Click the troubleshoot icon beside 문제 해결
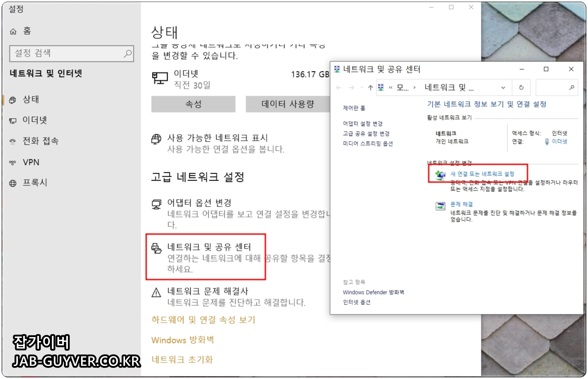The height and width of the screenshot is (379, 588). click(x=440, y=206)
